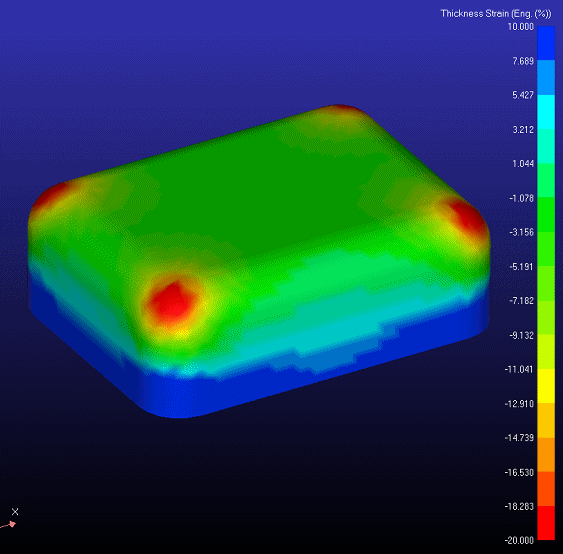Select the red -20.000 legend band
This screenshot has width=563, height=554.
click(546, 523)
